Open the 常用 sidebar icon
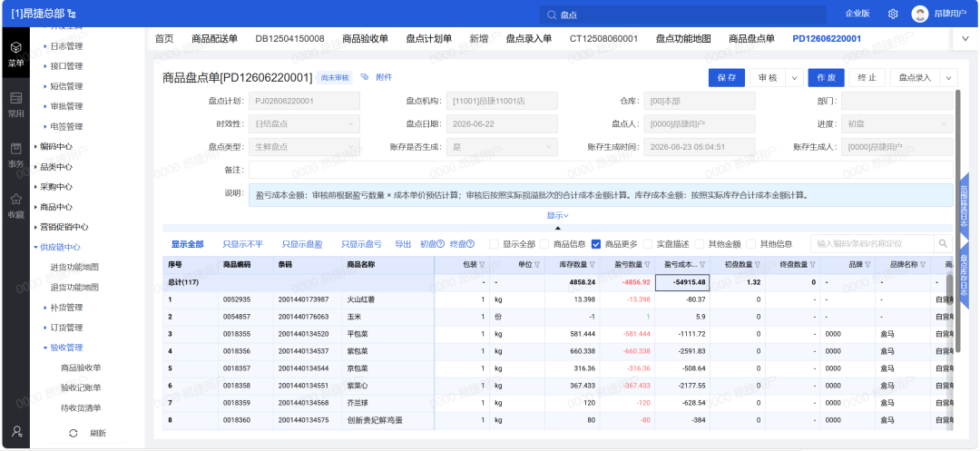Image resolution: width=980 pixels, height=451 pixels. [x=16, y=98]
